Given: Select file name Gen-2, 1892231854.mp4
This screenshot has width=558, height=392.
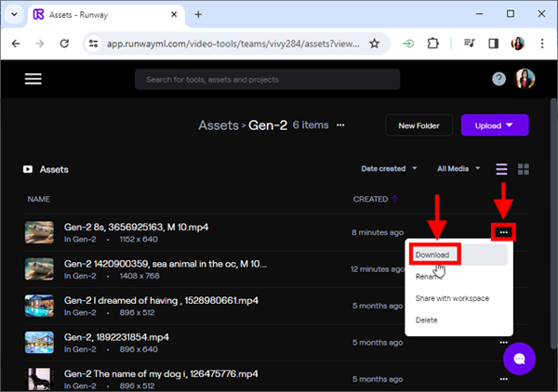Looking at the screenshot, I should point(116,337).
